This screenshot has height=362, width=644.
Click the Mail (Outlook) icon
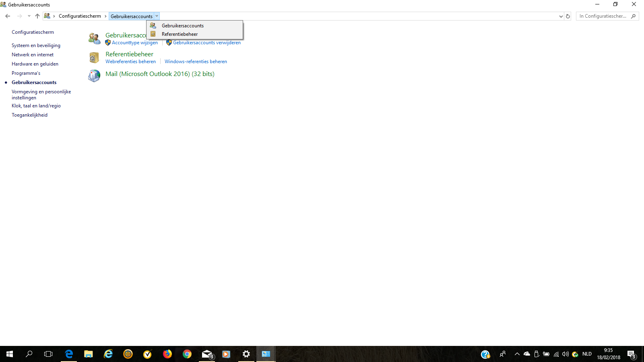(94, 75)
